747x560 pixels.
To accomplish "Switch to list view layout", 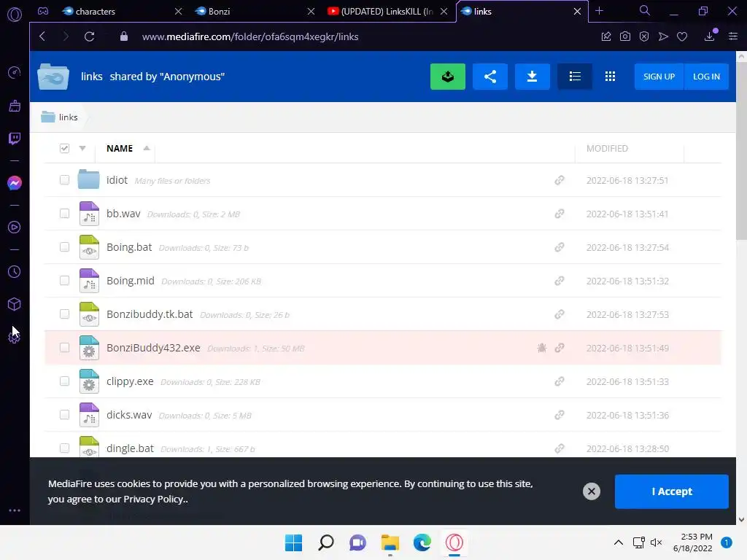I will pos(575,76).
